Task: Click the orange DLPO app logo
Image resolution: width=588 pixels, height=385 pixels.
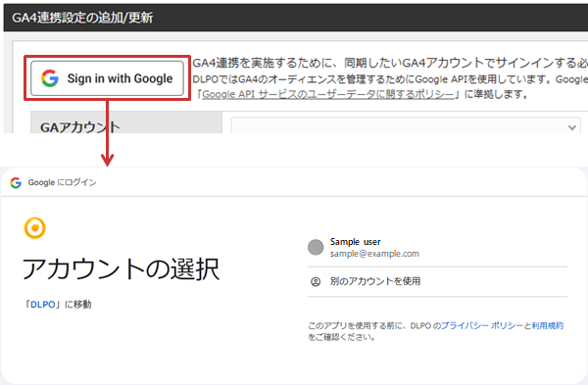Action: [35, 228]
